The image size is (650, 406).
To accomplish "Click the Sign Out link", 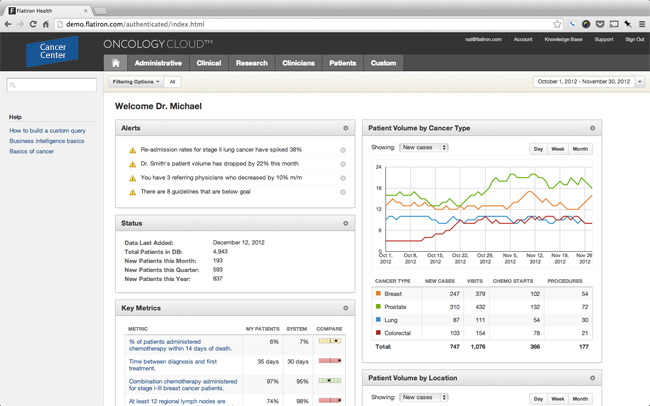I will pos(634,40).
